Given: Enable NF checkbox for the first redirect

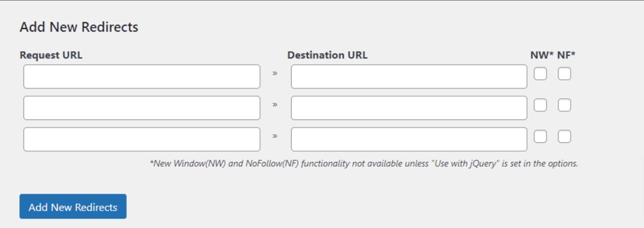Looking at the screenshot, I should click(565, 74).
